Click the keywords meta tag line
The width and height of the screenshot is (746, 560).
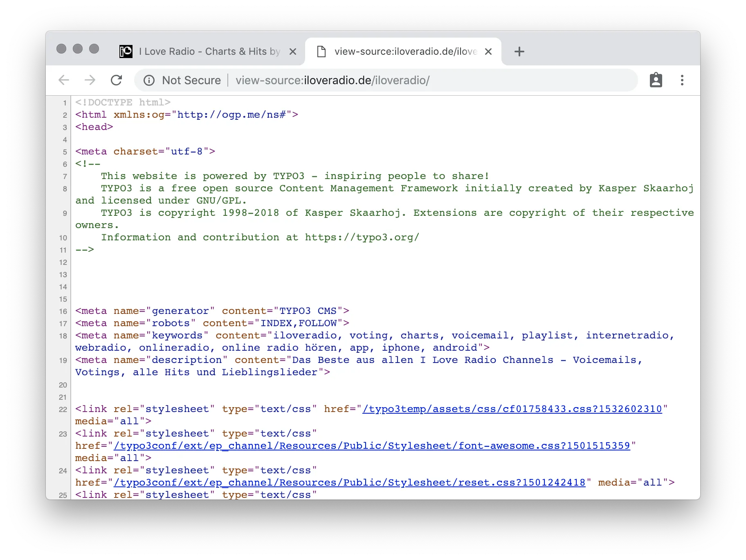(375, 341)
